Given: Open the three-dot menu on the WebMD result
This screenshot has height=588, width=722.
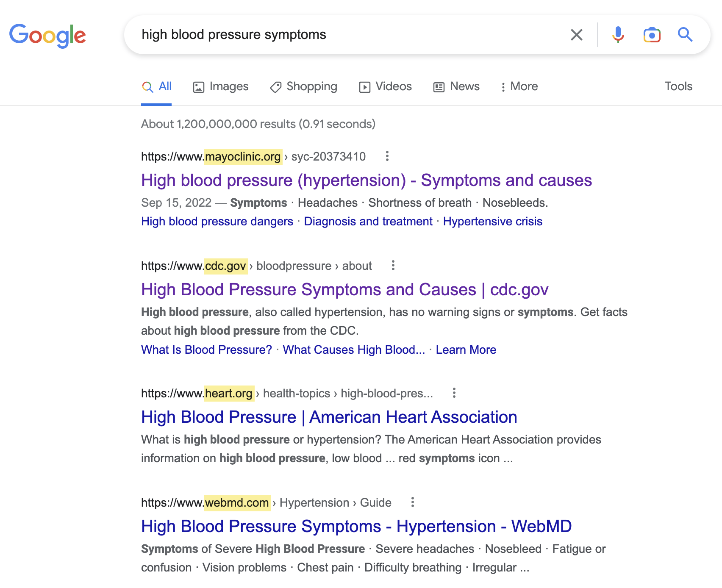Looking at the screenshot, I should tap(413, 502).
